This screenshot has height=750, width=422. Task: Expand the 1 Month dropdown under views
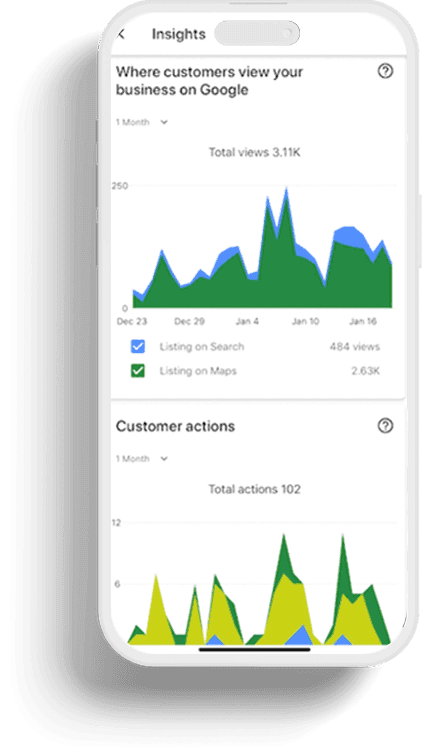point(142,122)
